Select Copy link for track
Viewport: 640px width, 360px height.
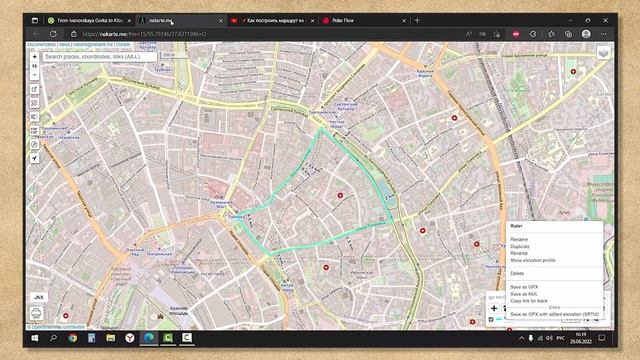tap(529, 301)
